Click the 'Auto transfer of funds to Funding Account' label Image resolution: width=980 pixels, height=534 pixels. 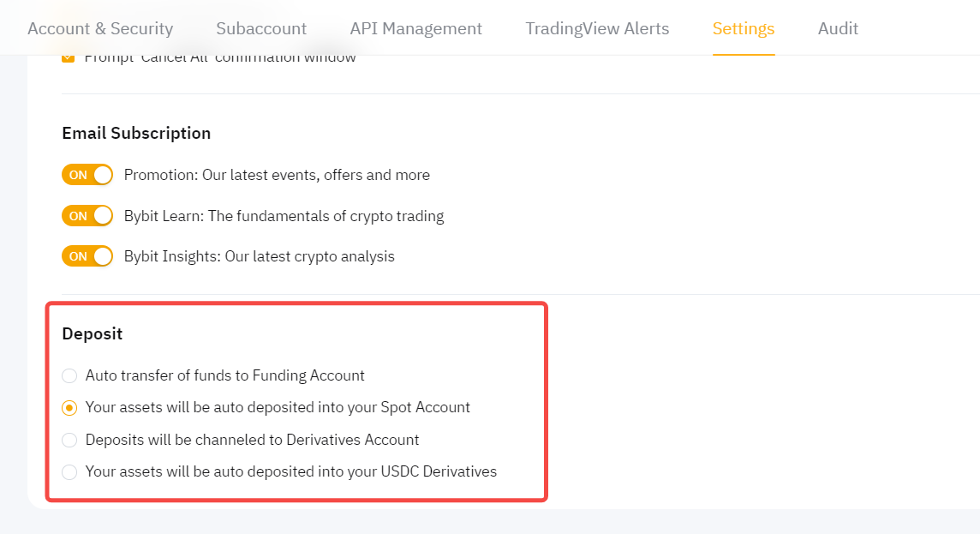(224, 375)
